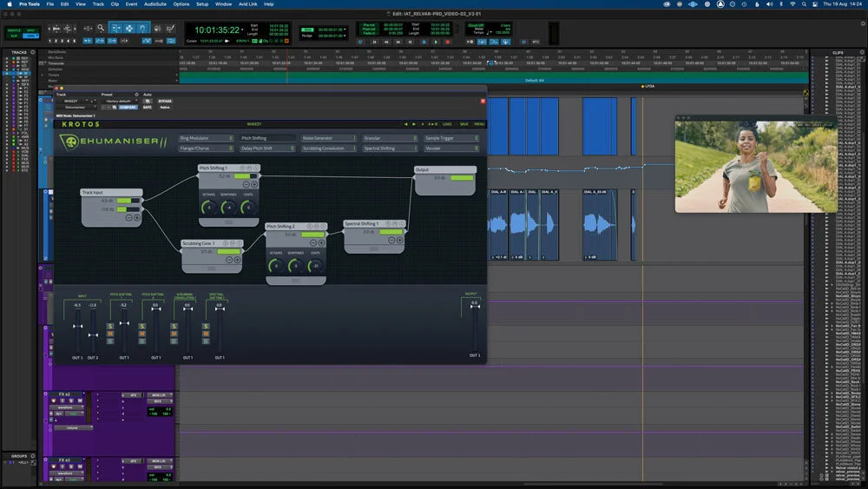Open the File menu
Image resolution: width=868 pixels, height=489 pixels.
(x=49, y=3)
